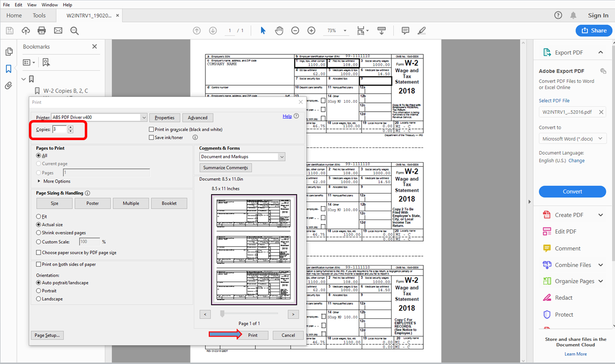Enable Print in grayscale checkbox
Viewport: 615px width, 364px height.
point(151,129)
